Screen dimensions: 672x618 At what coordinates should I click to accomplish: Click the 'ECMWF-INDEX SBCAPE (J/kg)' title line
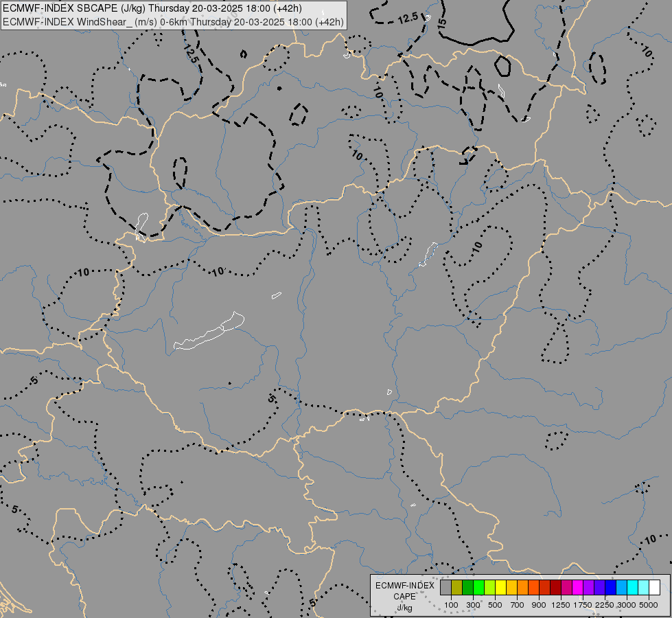click(x=152, y=8)
